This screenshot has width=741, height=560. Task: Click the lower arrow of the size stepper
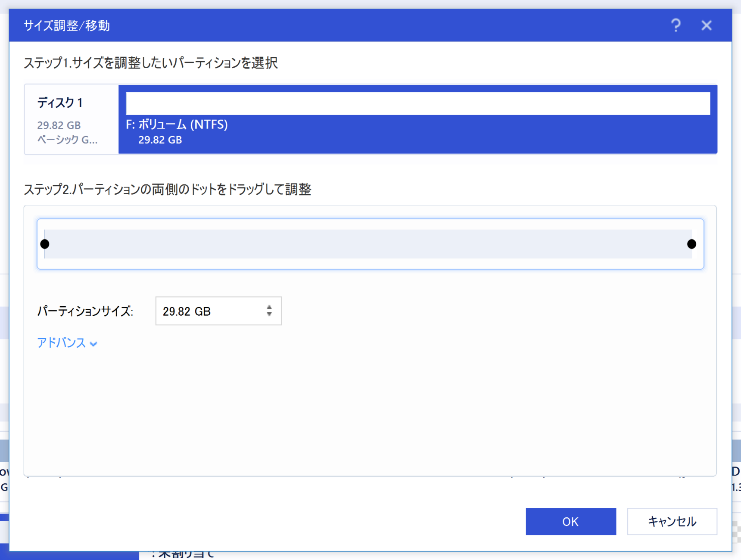coord(269,315)
